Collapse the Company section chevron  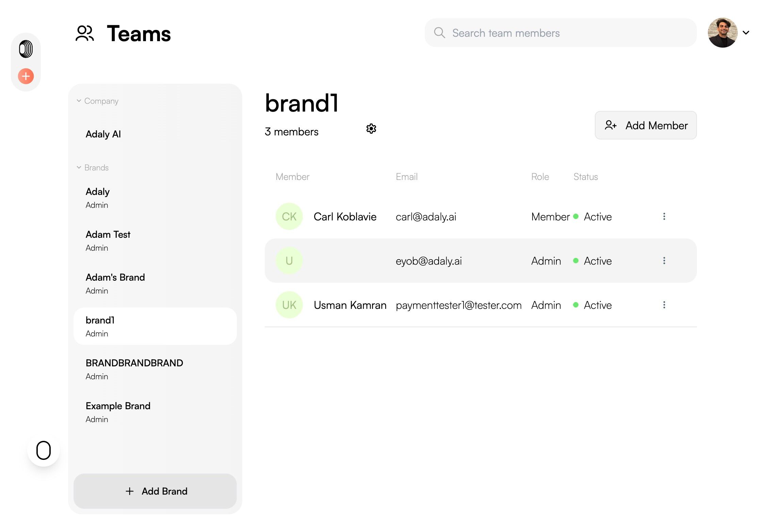click(79, 101)
